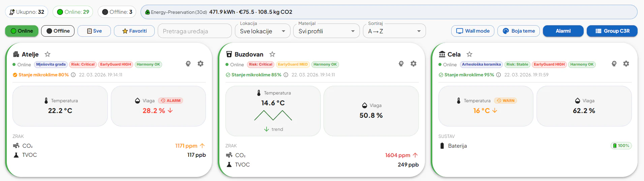
Task: Click the lightbulb icon on Atelje card
Action: (188, 64)
